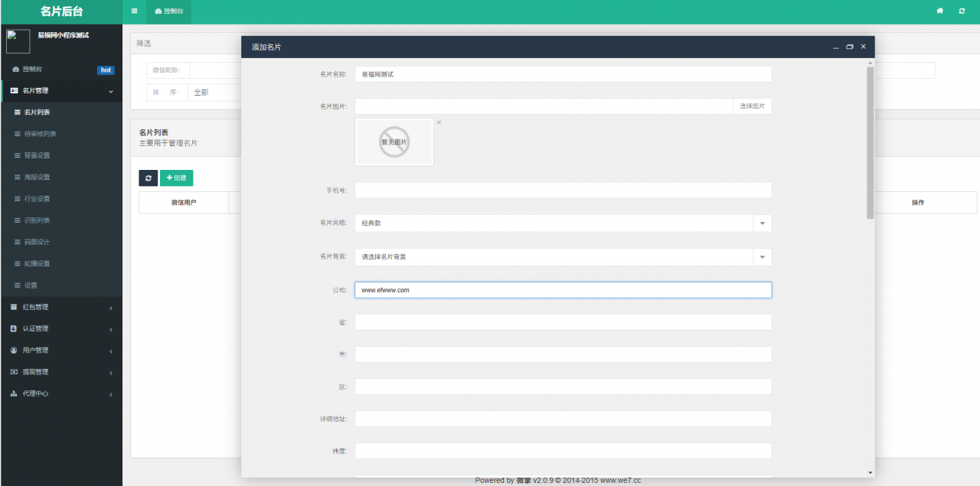Expand the 认证管理 sidebar section
This screenshot has height=486, width=980.
click(61, 329)
